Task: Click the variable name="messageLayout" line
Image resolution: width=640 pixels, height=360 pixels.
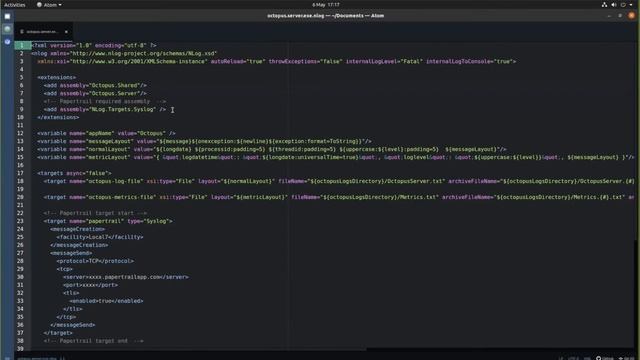Action: click(204, 141)
